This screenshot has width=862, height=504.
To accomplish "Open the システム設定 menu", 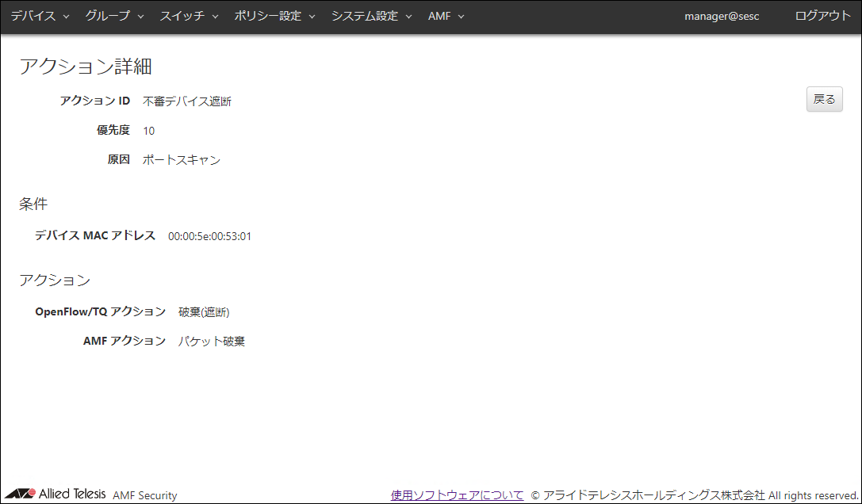I will tap(371, 16).
